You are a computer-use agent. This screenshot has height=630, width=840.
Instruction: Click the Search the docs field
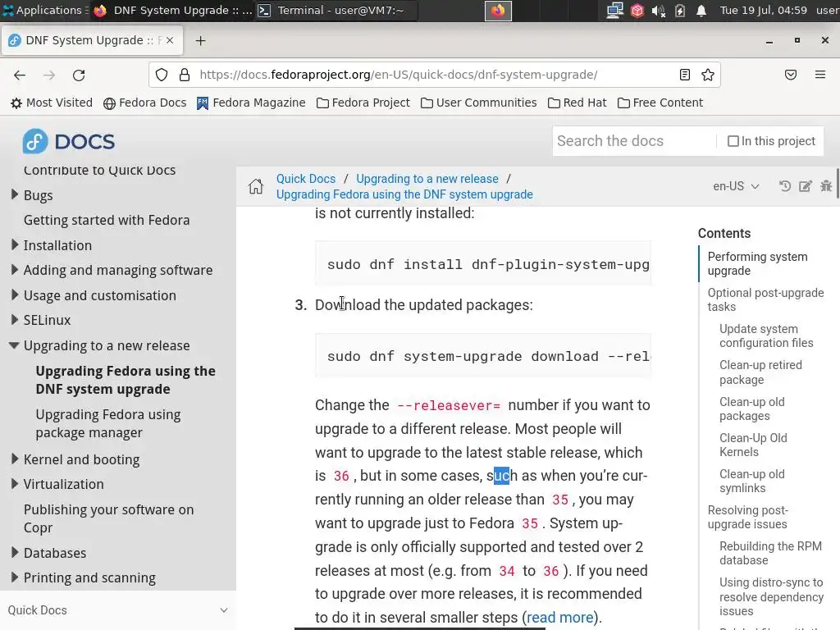[634, 141]
